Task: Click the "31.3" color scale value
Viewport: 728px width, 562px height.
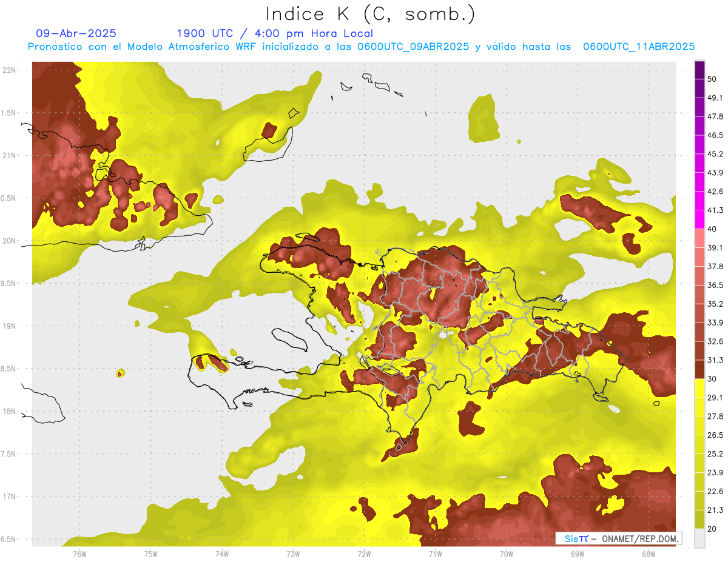Action: click(x=715, y=360)
